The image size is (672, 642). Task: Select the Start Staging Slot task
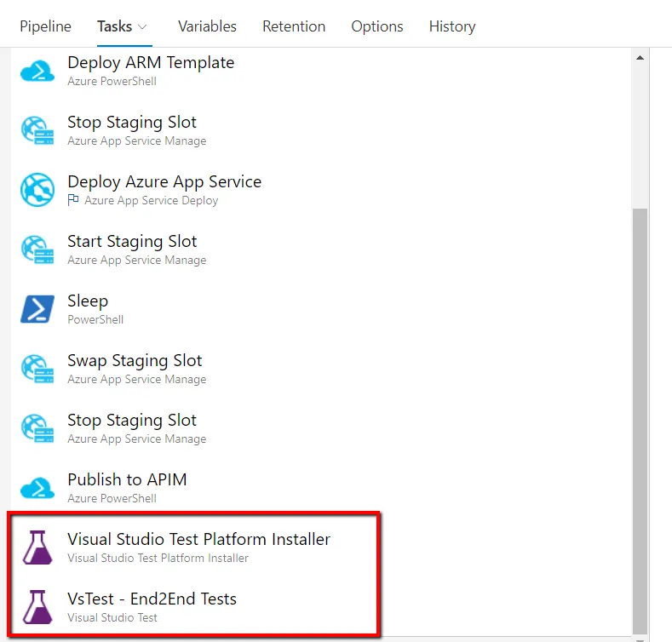click(x=321, y=249)
